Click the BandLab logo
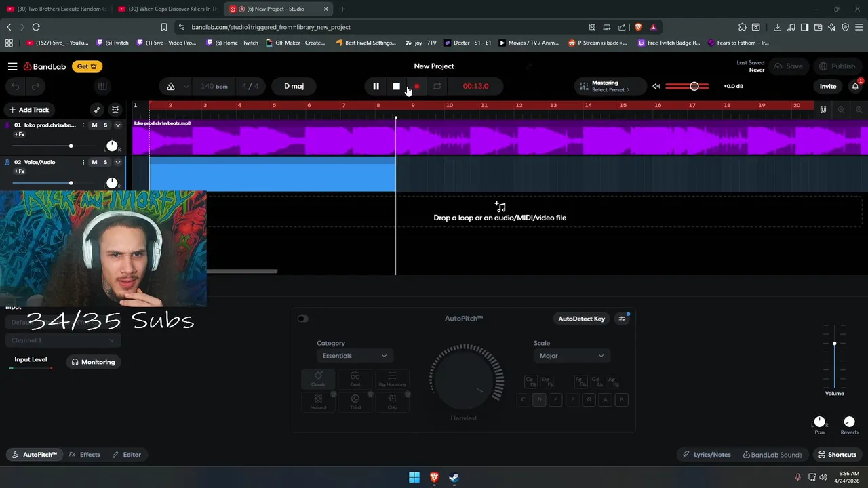The width and height of the screenshot is (868, 488). coord(45,66)
